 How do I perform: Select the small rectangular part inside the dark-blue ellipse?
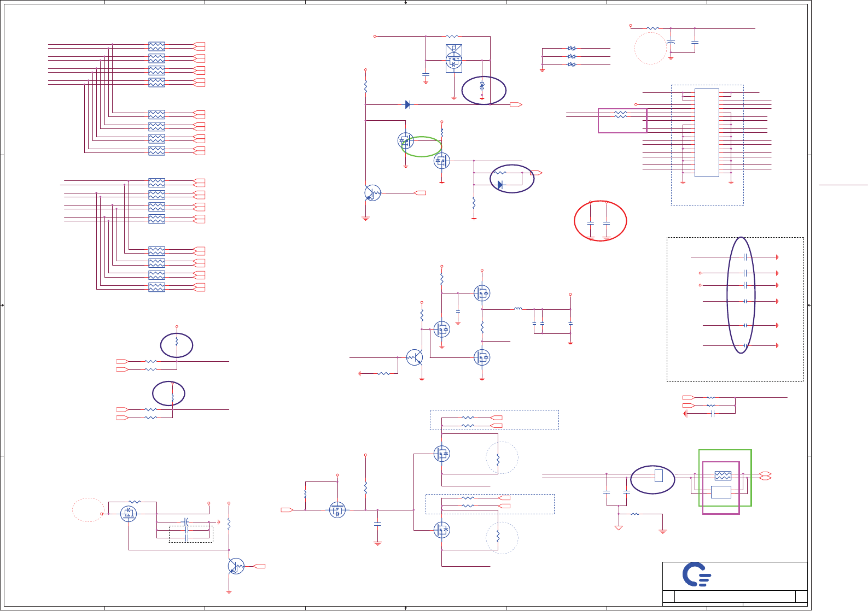pos(659,476)
